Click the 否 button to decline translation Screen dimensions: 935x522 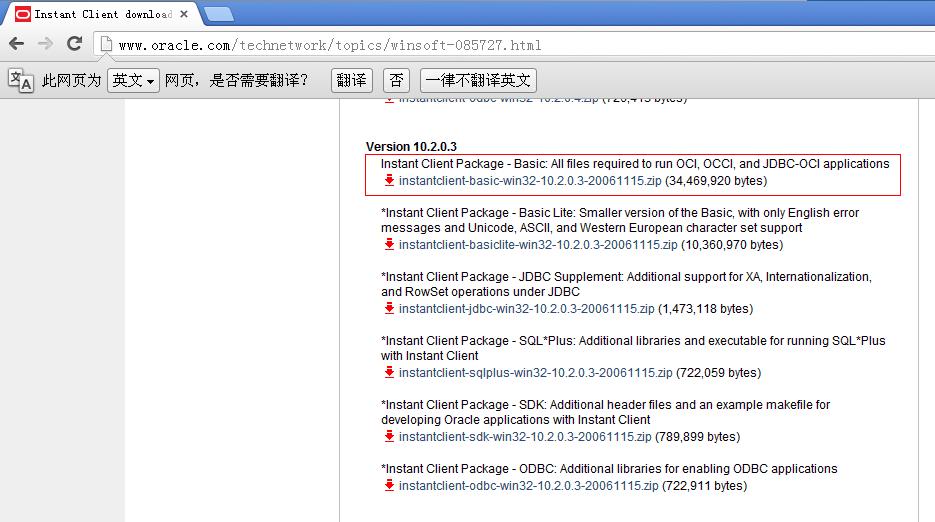[397, 81]
